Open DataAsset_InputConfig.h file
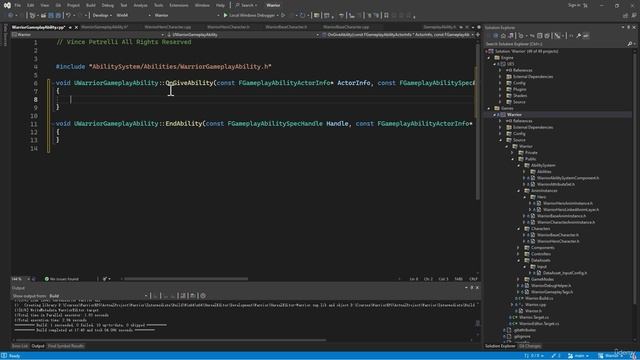Viewport: 640px width, 360px height. click(x=565, y=273)
